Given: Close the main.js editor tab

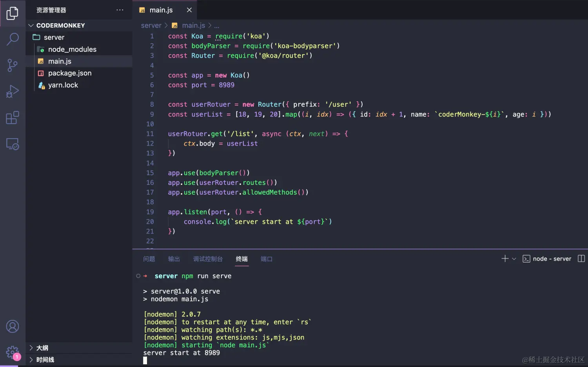Looking at the screenshot, I should point(189,10).
